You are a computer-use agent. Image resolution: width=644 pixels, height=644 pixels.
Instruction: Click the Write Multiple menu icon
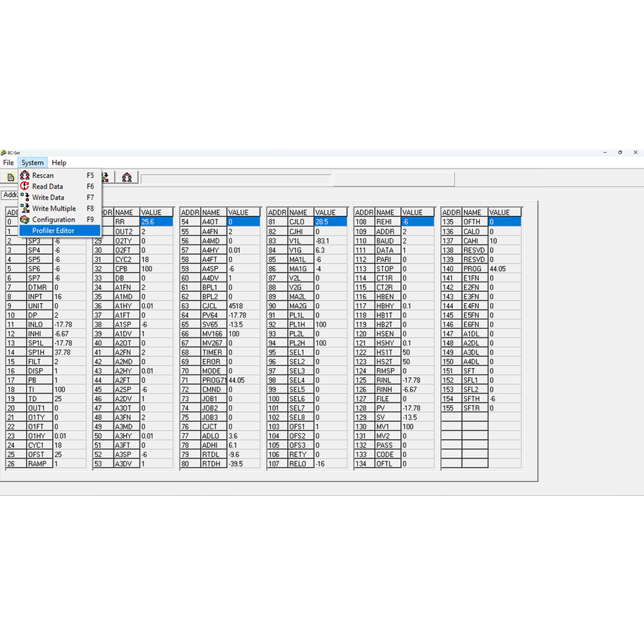click(24, 208)
